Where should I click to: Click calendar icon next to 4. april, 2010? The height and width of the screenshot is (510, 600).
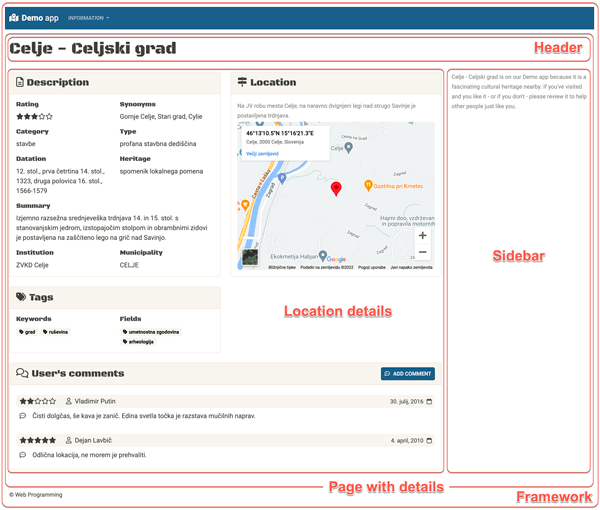pyautogui.click(x=429, y=441)
